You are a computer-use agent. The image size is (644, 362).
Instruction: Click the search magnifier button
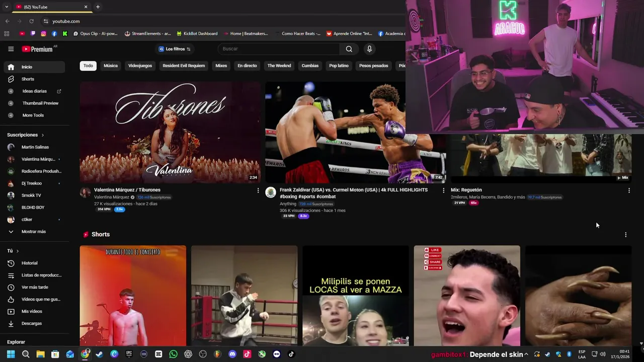(x=349, y=49)
